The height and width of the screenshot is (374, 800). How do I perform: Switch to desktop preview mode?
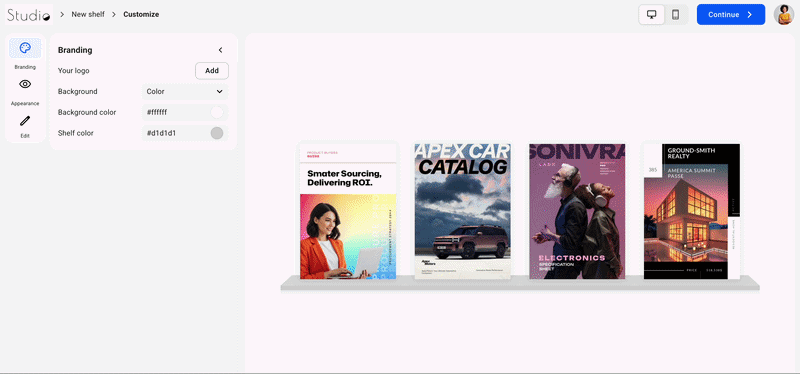click(652, 14)
